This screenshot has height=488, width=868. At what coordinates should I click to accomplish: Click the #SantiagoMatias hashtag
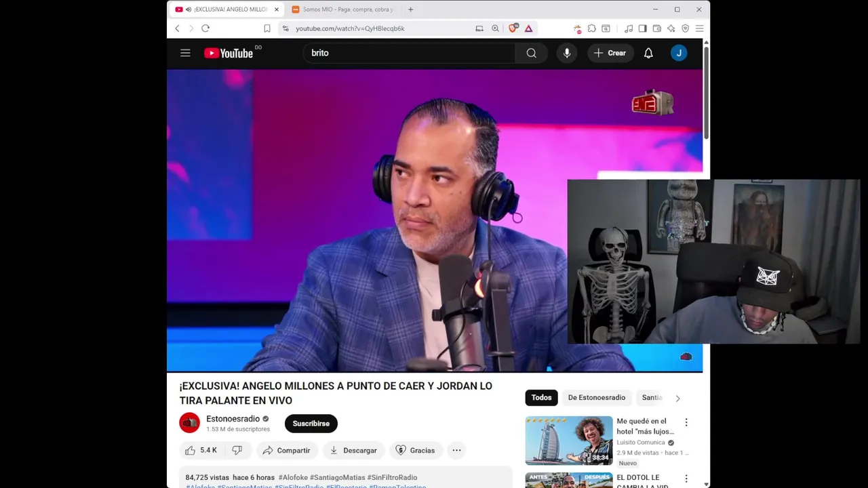[x=337, y=478]
